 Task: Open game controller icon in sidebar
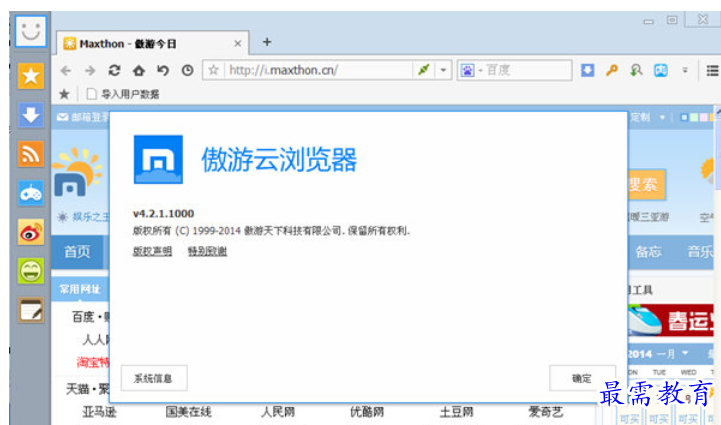coord(31,193)
